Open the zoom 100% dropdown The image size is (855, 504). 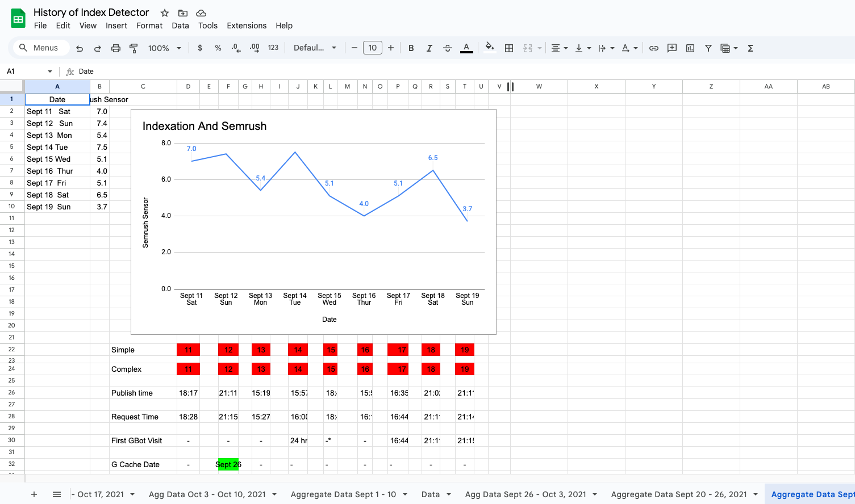[165, 48]
